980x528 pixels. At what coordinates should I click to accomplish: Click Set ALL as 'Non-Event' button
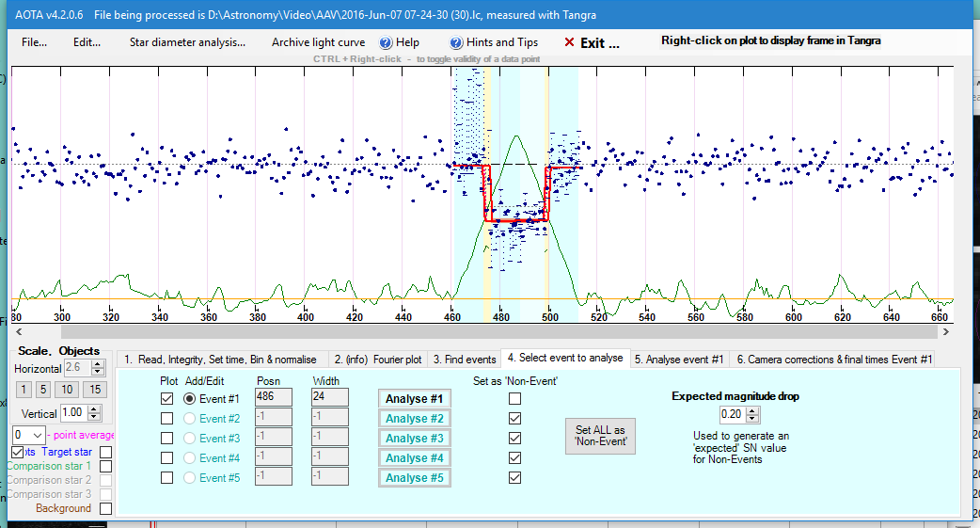(601, 436)
